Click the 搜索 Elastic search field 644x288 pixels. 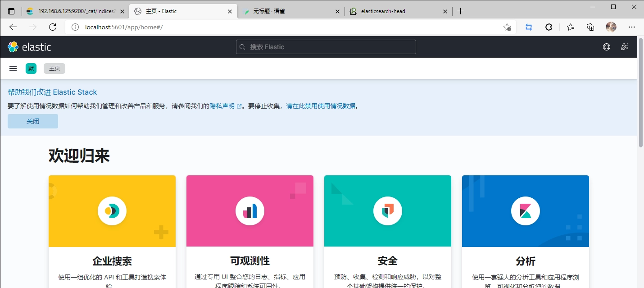(326, 47)
